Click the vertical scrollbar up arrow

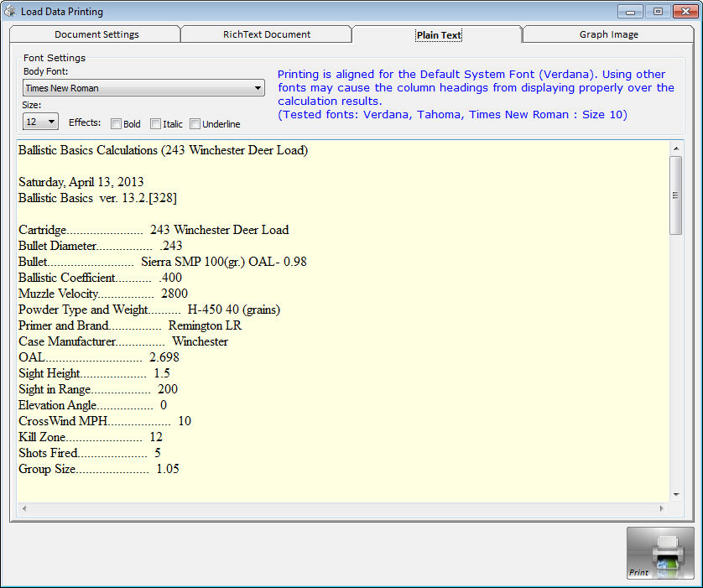[x=675, y=148]
